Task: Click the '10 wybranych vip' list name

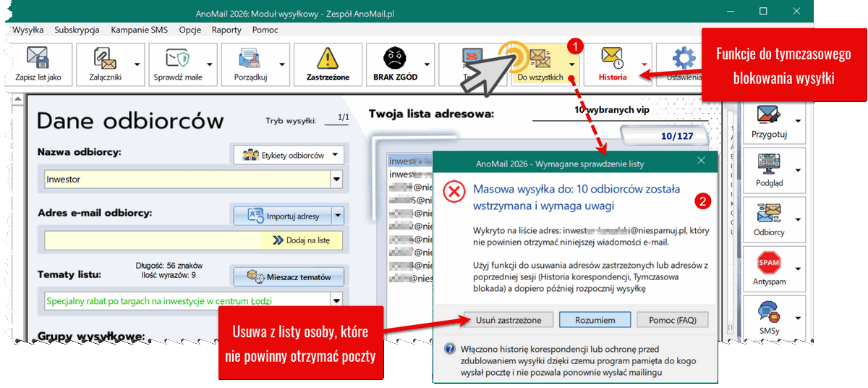Action: pos(611,110)
